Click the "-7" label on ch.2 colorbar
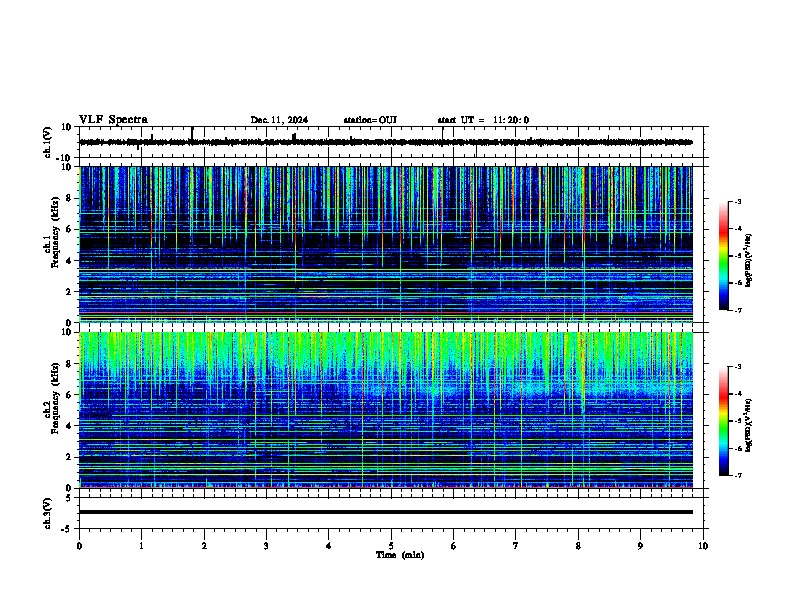The image size is (792, 612). pos(737,475)
